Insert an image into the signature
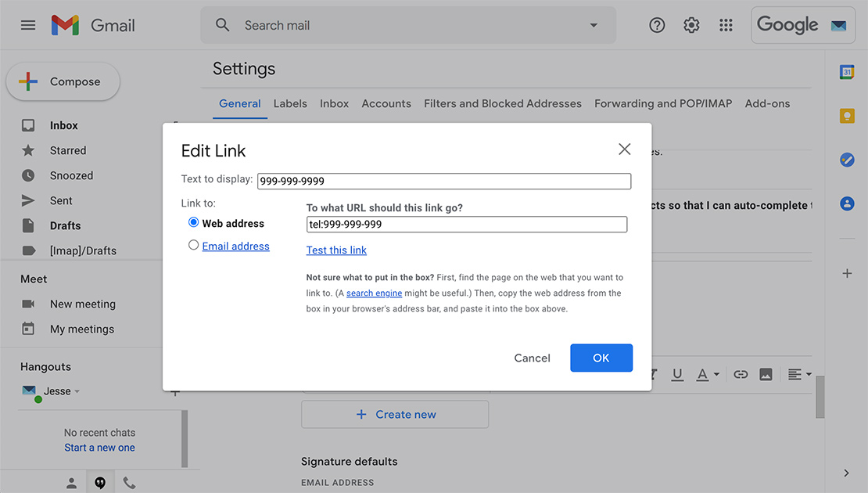 click(x=766, y=374)
